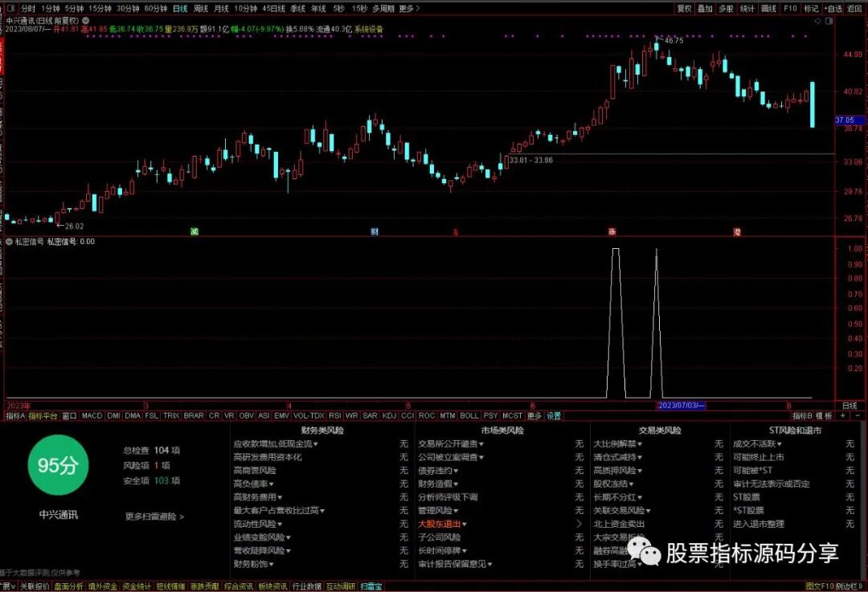Viewport: 868px width, 592px height.
Task: Click the plus icon at indicator bar right end
Action: tap(843, 415)
